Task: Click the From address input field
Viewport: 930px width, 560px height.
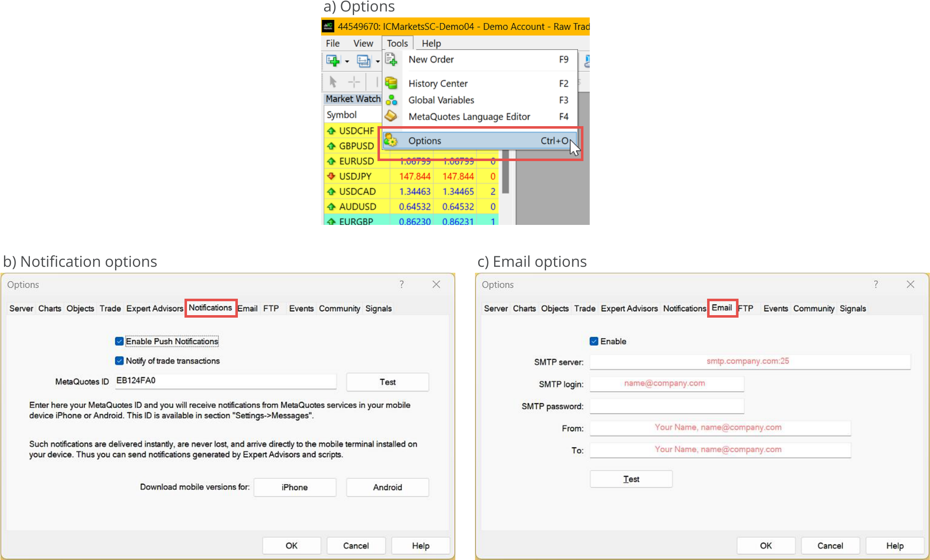Action: point(720,428)
